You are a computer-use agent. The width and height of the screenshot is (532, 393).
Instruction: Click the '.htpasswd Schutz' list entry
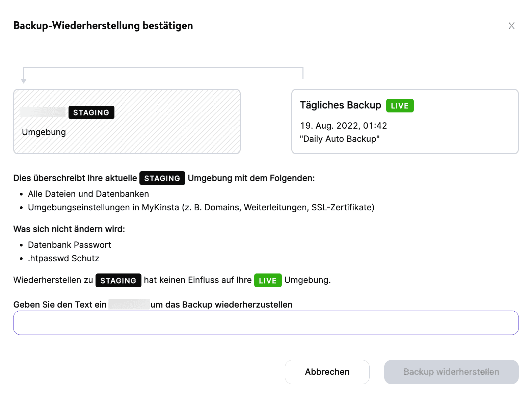[63, 258]
